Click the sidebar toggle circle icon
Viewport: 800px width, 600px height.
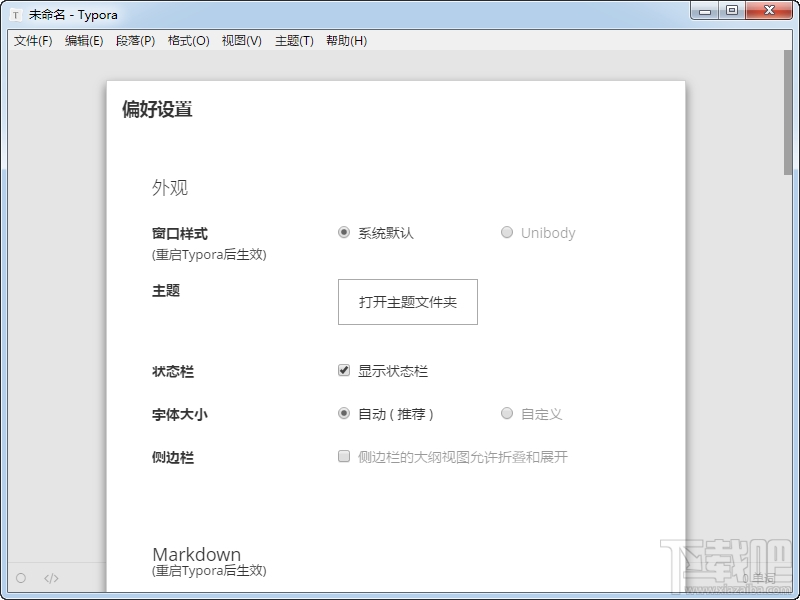pos(21,578)
